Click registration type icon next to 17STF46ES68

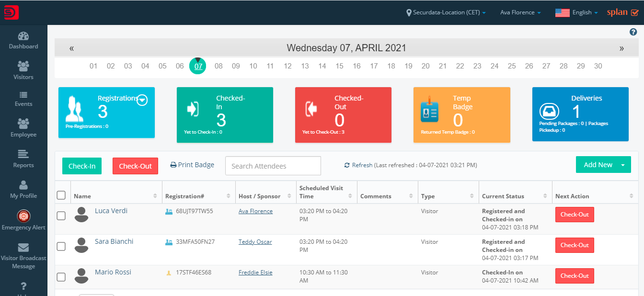(169, 273)
